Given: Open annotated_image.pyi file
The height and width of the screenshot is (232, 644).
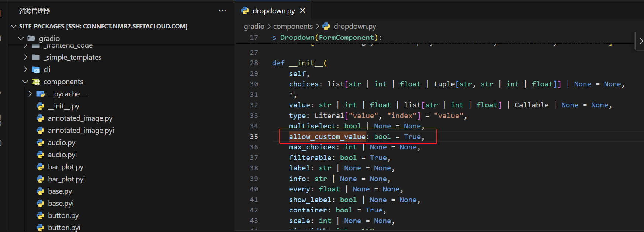Looking at the screenshot, I should [81, 130].
